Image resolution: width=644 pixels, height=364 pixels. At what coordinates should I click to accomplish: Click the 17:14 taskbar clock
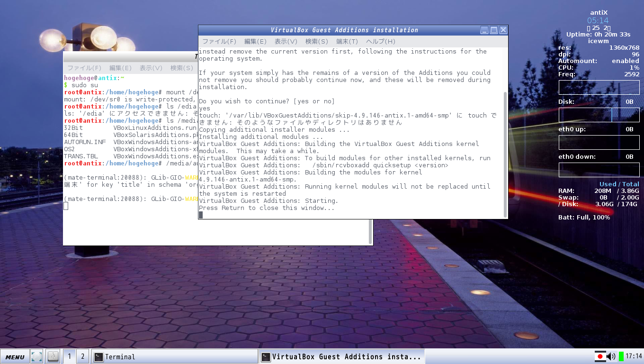coord(634,356)
